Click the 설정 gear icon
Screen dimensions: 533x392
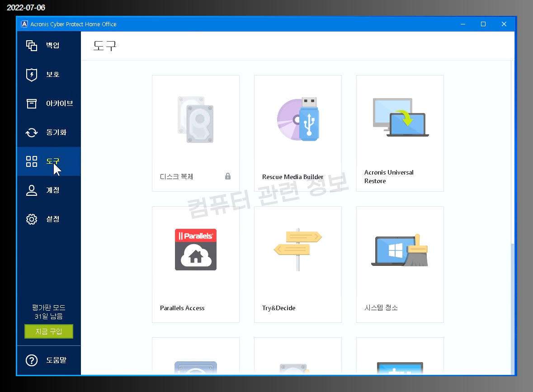(x=32, y=219)
